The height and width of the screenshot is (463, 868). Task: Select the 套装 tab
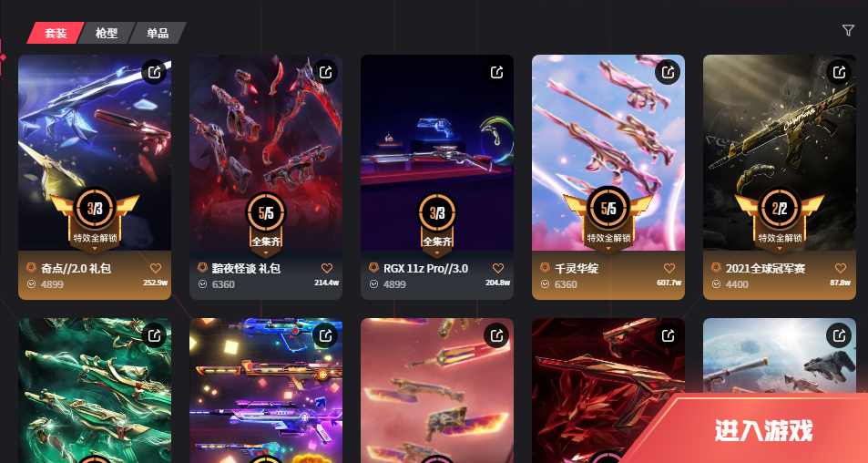56,33
